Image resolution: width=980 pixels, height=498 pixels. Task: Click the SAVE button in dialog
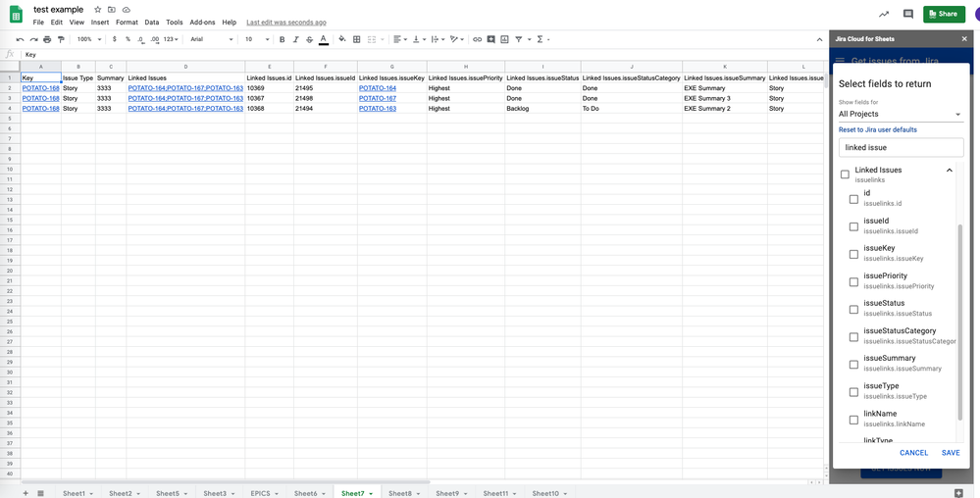pos(951,452)
